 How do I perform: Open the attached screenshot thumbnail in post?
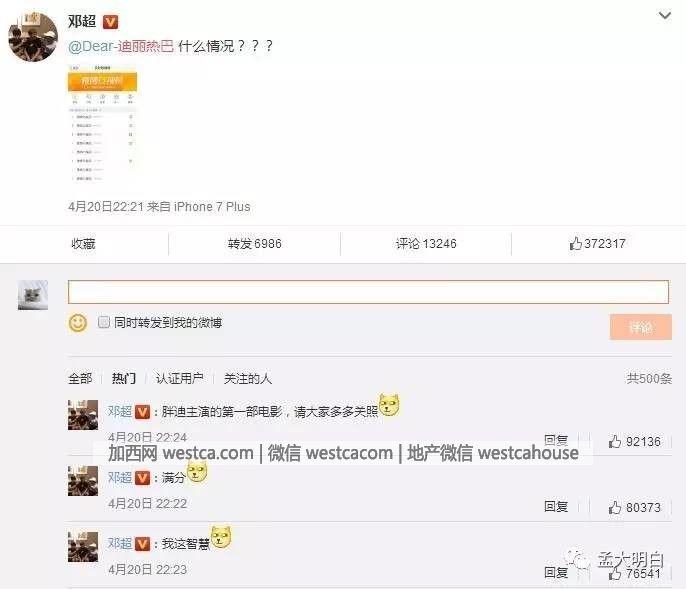[102, 123]
